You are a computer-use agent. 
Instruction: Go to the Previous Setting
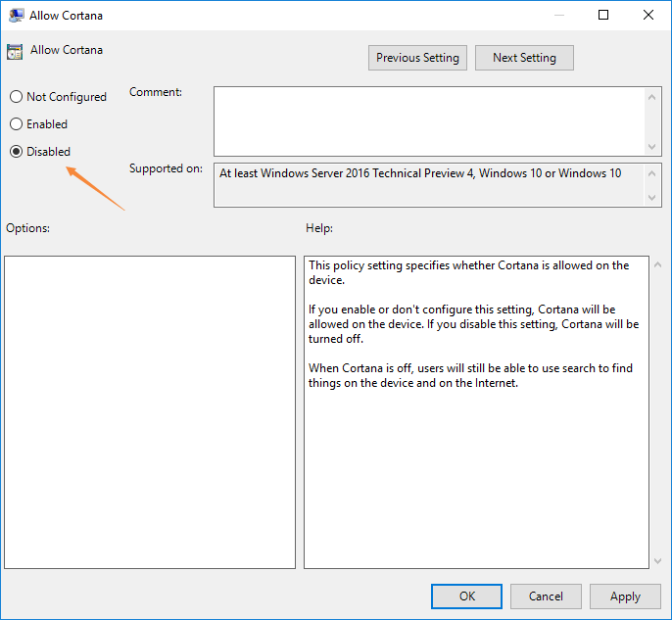(x=417, y=58)
